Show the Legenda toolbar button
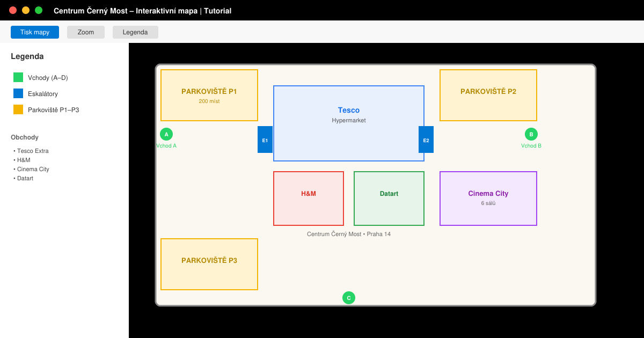This screenshot has width=644, height=338. [x=135, y=32]
